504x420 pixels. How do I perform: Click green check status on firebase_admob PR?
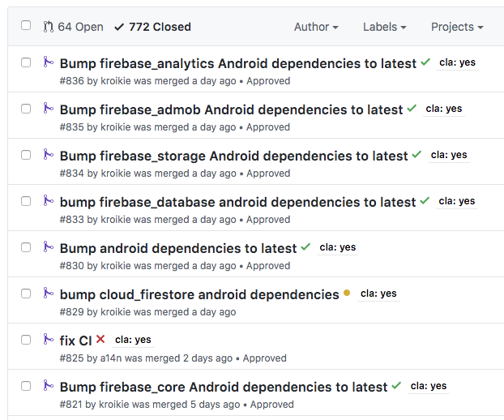(x=412, y=109)
